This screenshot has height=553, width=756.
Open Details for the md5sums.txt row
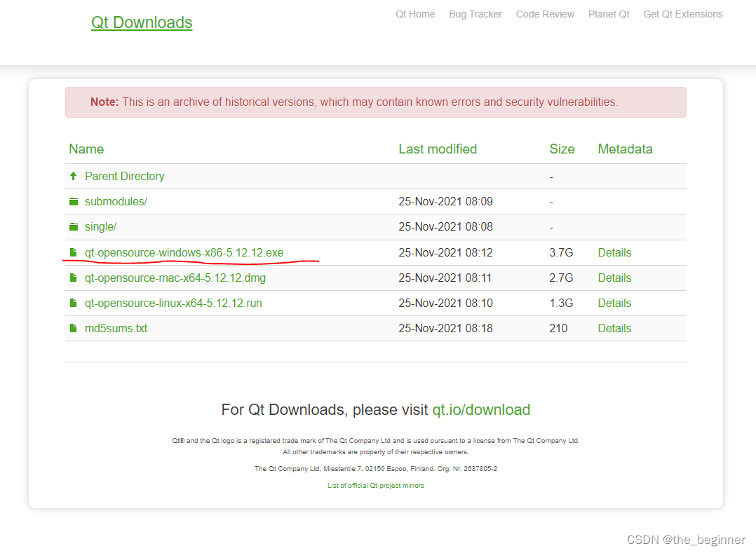[614, 329]
